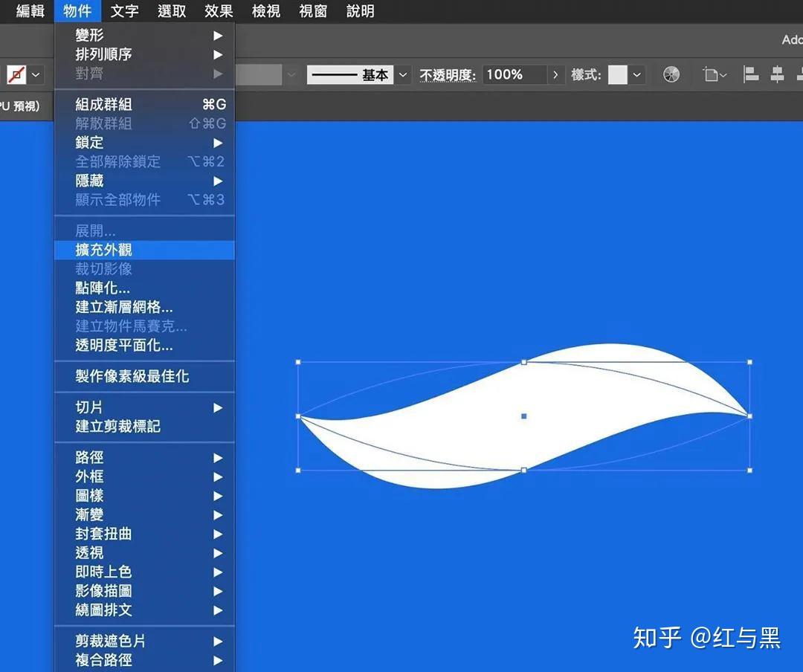Expand the opacity slider arrow
Viewport: 803px width, 672px height.
click(x=555, y=74)
